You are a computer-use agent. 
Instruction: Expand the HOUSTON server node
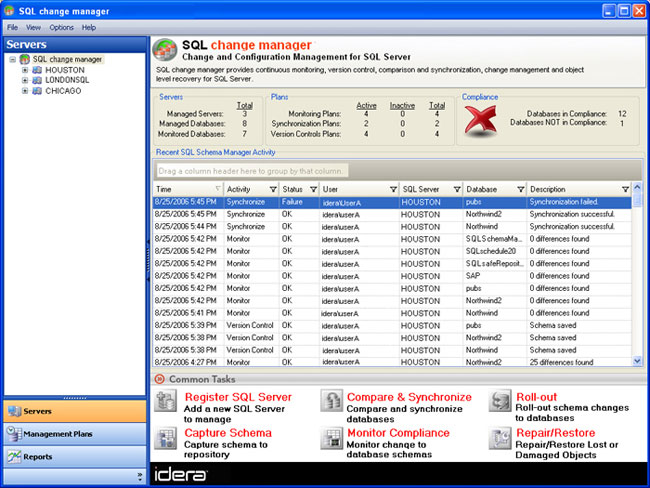25,70
